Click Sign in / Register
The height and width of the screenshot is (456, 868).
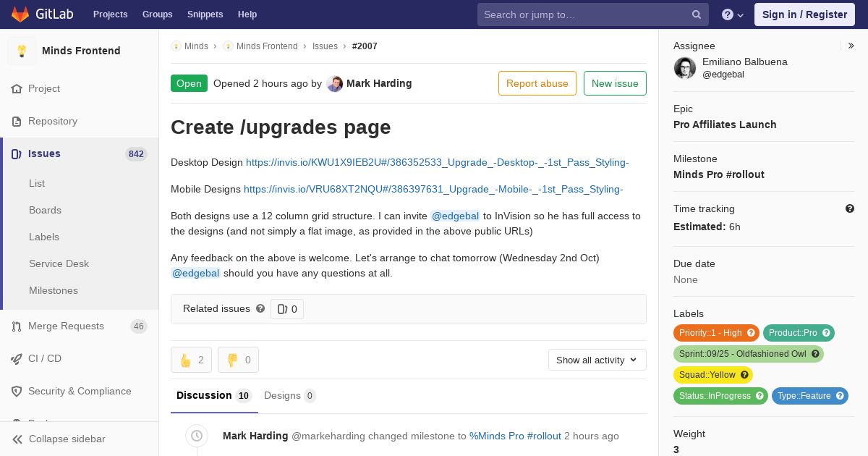pos(804,14)
